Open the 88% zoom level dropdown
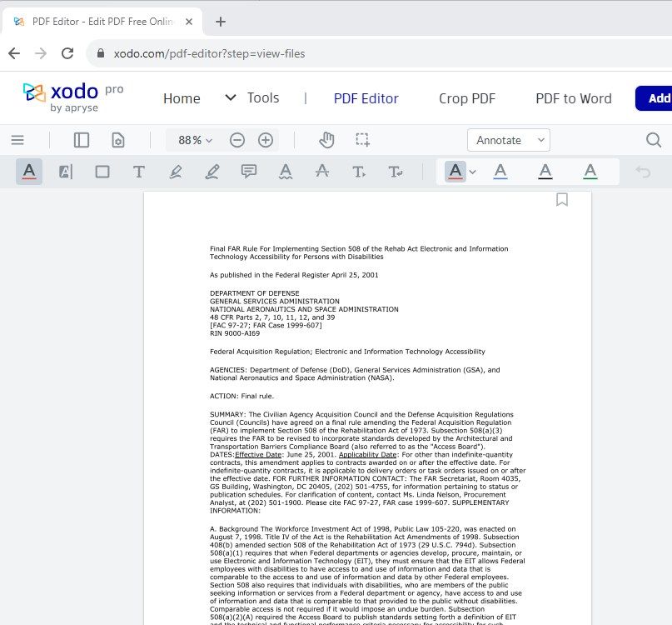Screen dimensions: 672x625 click(192, 140)
